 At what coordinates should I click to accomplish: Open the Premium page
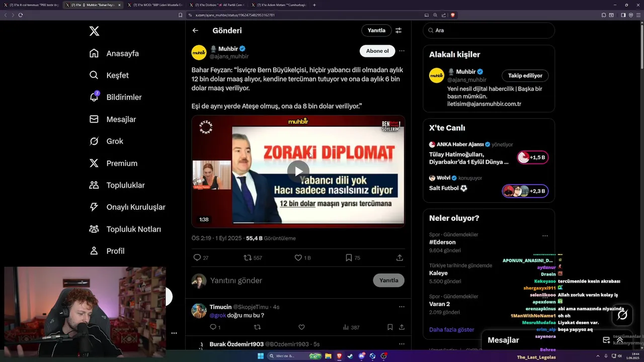[x=113, y=163]
